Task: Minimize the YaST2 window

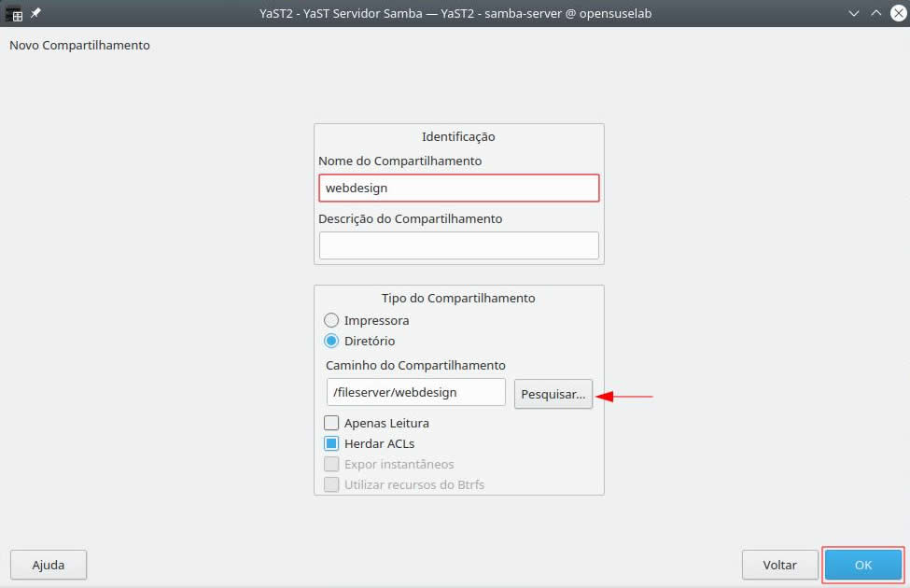Action: pos(854,13)
